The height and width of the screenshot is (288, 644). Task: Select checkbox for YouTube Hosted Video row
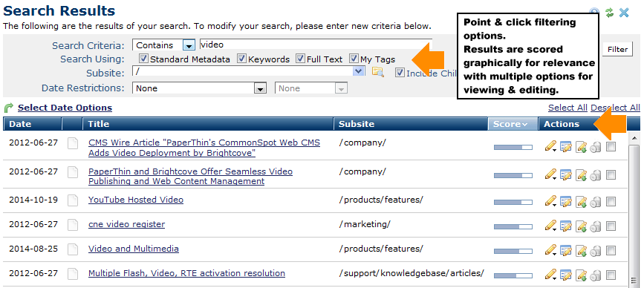pos(611,202)
